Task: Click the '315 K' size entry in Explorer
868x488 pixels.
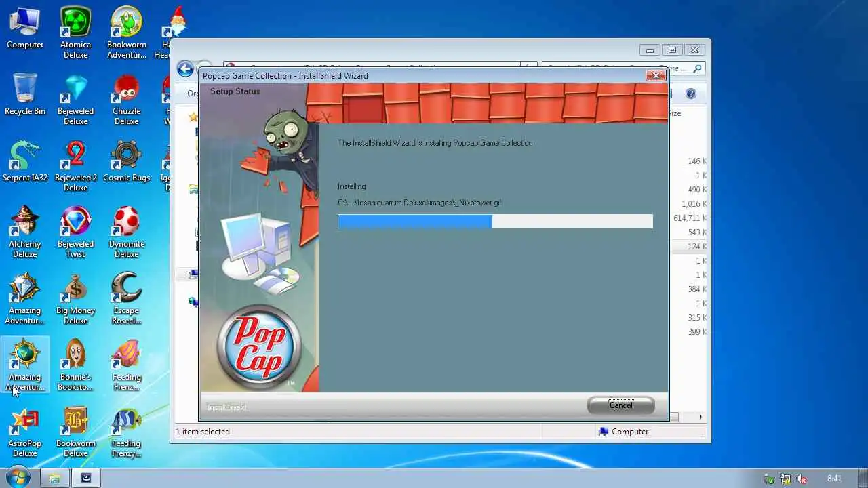Action: (x=697, y=318)
